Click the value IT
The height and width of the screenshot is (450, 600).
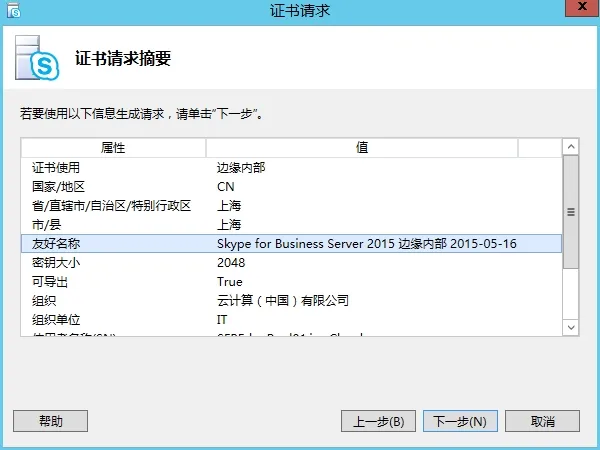click(x=222, y=320)
